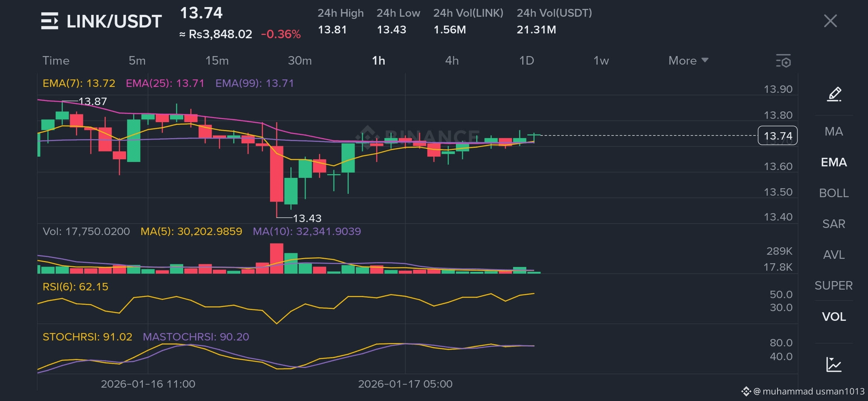Select the 30m interval

point(300,61)
